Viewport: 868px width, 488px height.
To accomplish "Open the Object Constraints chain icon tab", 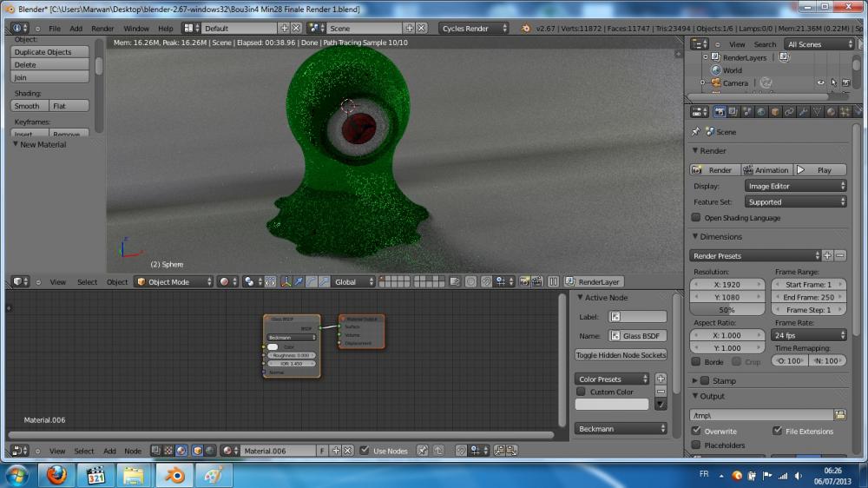I will click(789, 112).
